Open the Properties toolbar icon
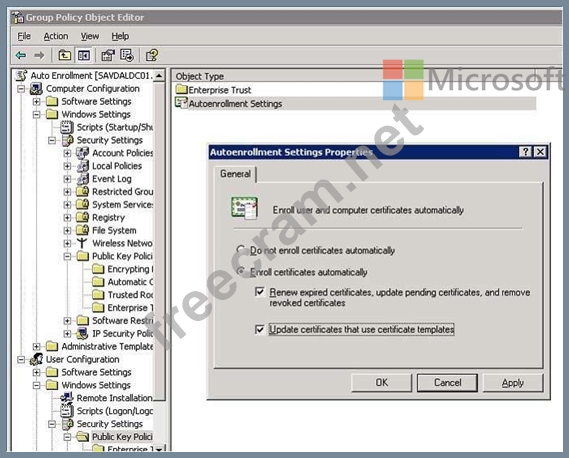This screenshot has height=458, width=569. (x=108, y=56)
